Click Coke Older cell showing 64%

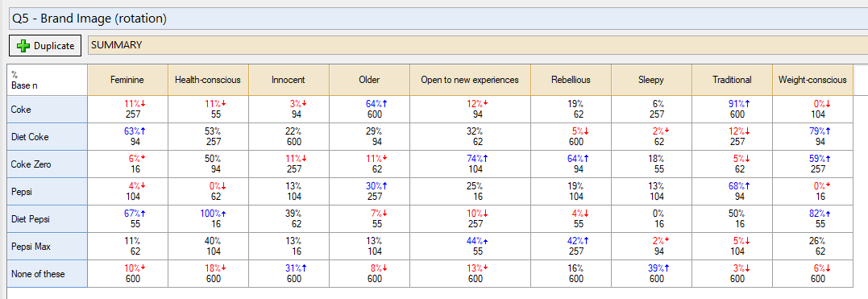[x=369, y=109]
